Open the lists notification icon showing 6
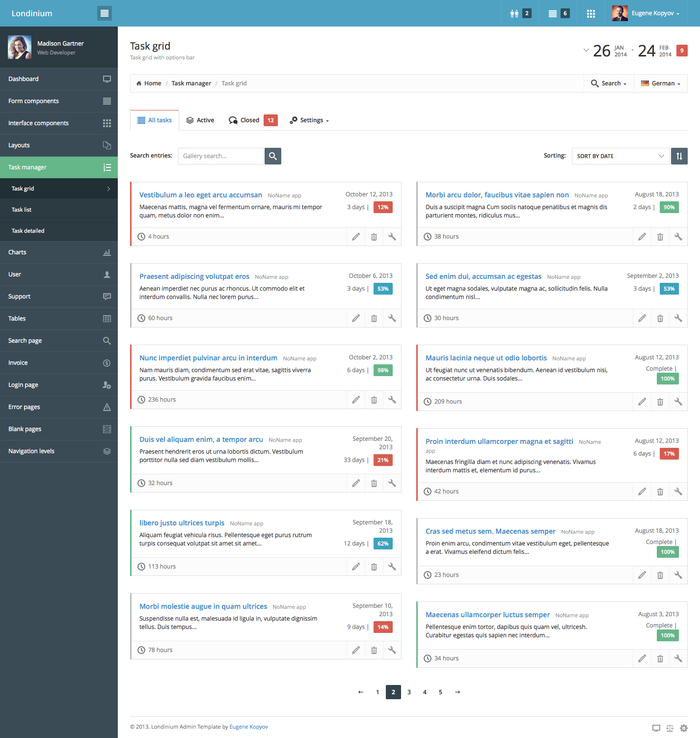The height and width of the screenshot is (738, 700). [x=558, y=13]
